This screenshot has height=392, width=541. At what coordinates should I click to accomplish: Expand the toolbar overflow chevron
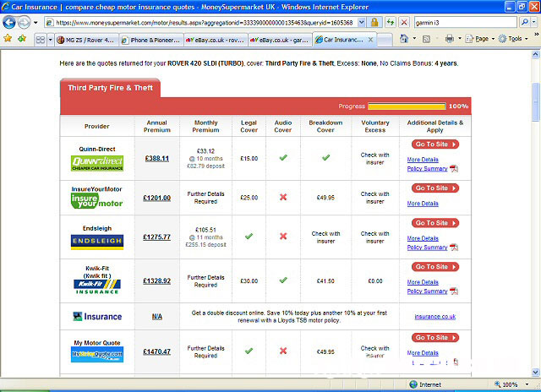coord(536,34)
